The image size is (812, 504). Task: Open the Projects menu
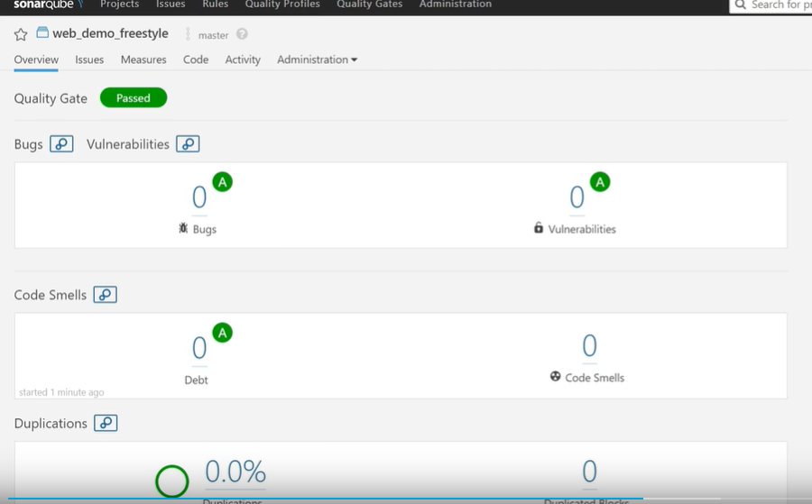pyautogui.click(x=120, y=5)
